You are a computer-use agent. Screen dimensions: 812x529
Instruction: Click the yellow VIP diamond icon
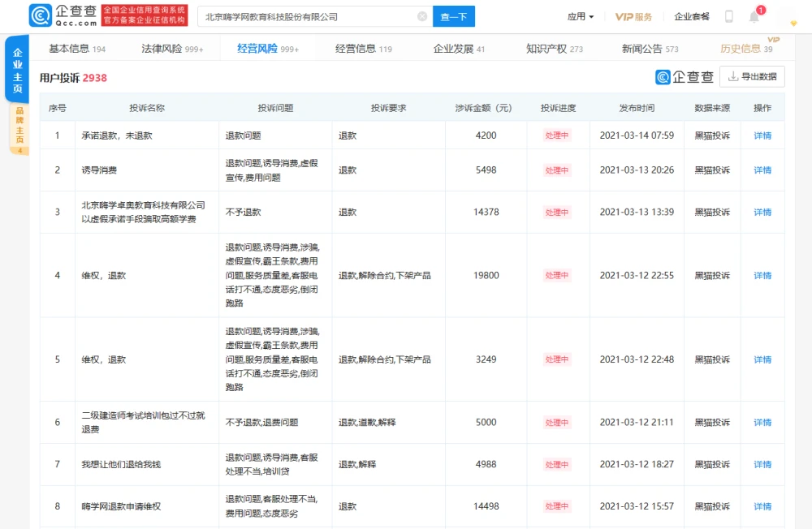[x=793, y=24]
